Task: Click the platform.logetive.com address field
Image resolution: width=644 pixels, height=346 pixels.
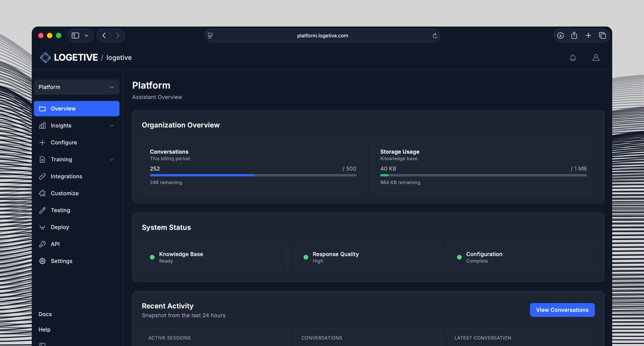Action: point(322,36)
